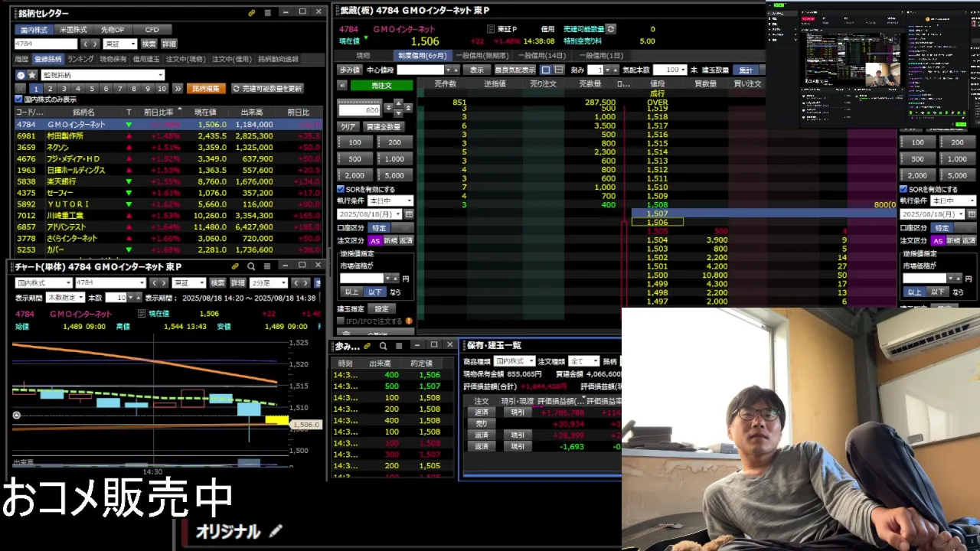Click the magnifier icon in 歩み値 window title bar
Screen dimensions: 980x551
pyautogui.click(x=383, y=346)
